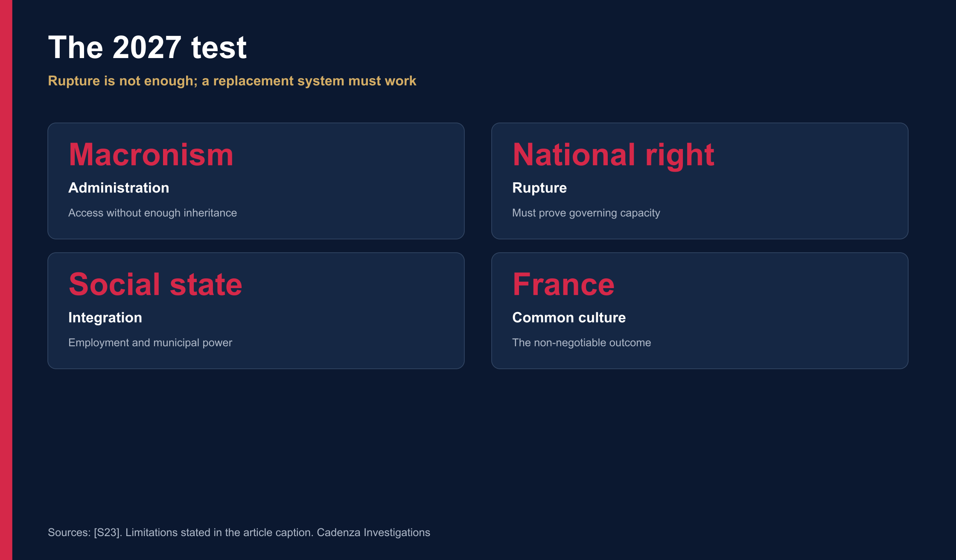The image size is (956, 560).
Task: Select the 'Integration' label
Action: pos(105,318)
